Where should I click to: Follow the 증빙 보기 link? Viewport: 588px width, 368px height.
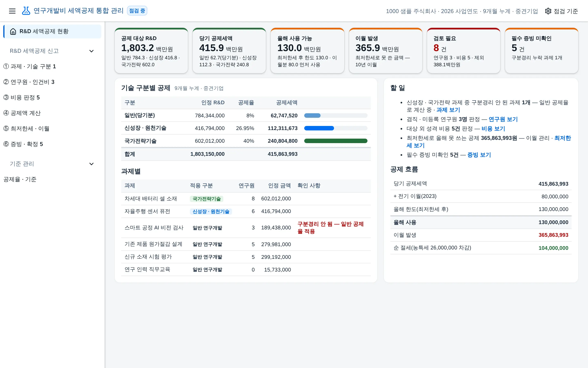pos(479,155)
